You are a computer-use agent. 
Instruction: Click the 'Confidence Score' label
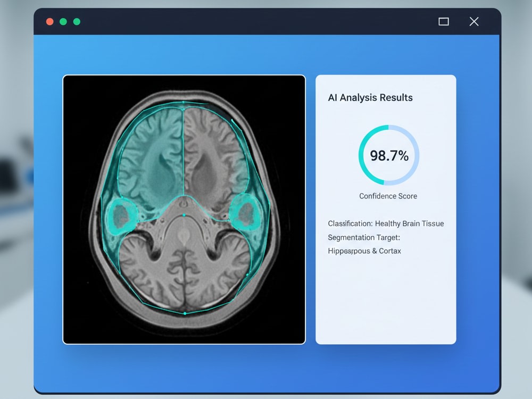(388, 196)
